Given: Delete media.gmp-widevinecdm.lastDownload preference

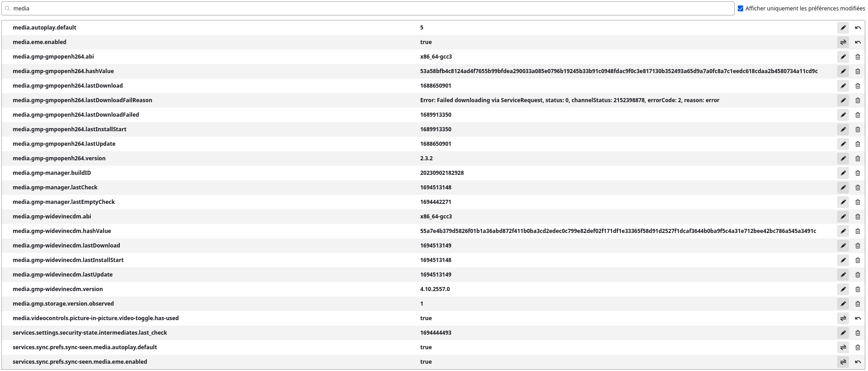Looking at the screenshot, I should click(x=858, y=246).
